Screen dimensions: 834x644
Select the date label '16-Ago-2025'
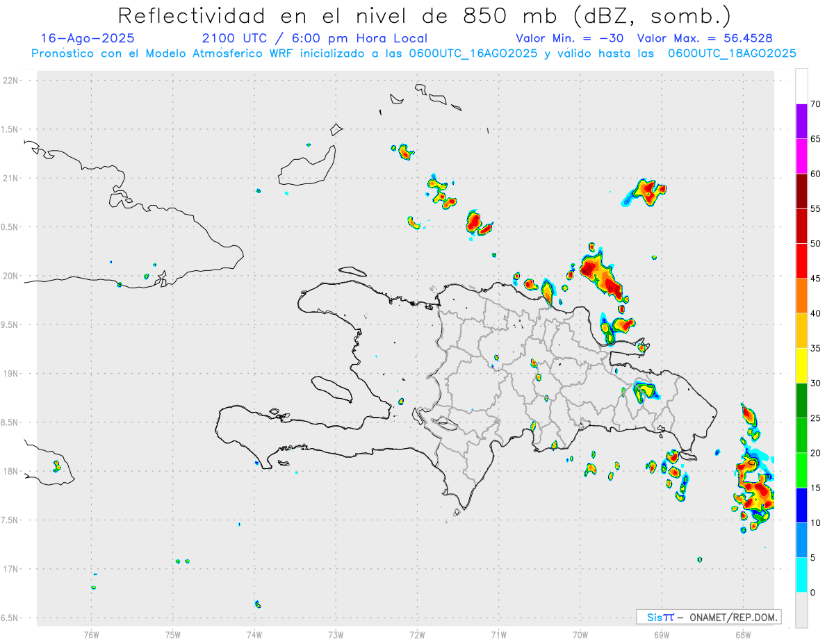(x=88, y=38)
